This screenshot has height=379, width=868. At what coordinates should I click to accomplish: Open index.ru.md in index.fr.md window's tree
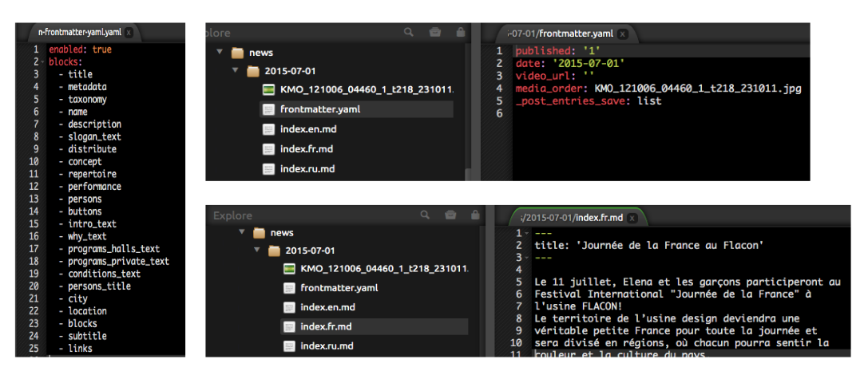tap(327, 346)
